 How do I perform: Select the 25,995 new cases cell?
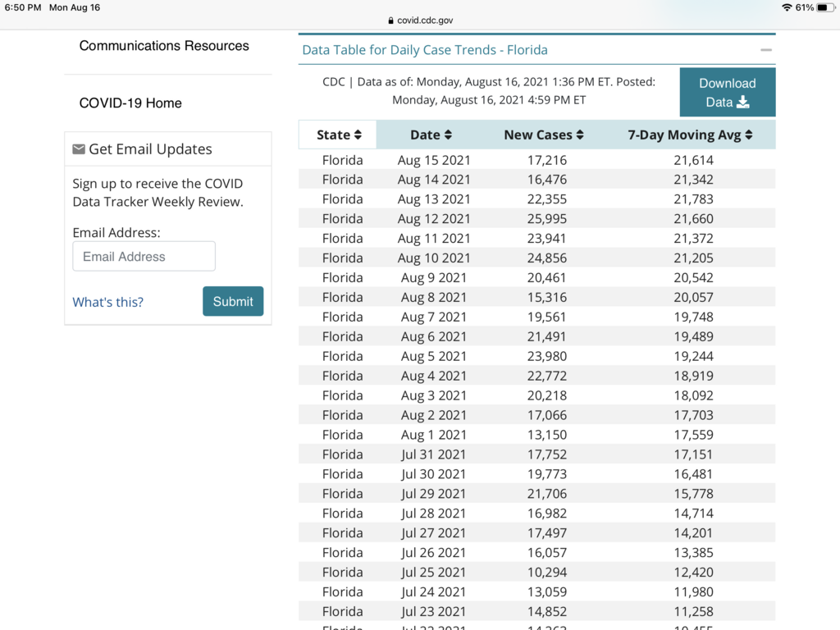pos(547,219)
